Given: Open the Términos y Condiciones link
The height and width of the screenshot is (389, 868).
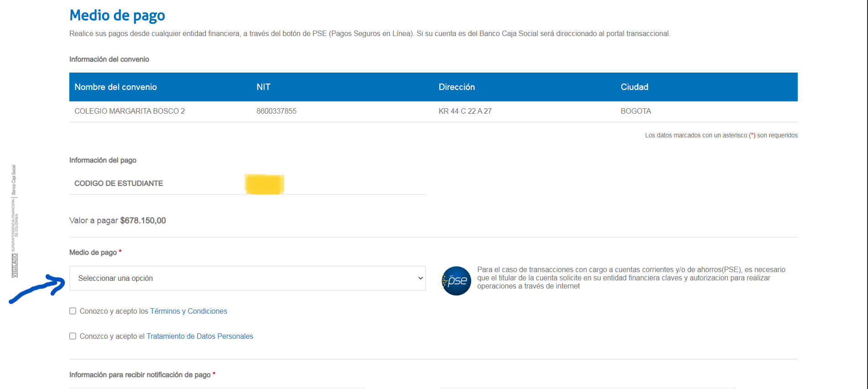Looking at the screenshot, I should (188, 311).
